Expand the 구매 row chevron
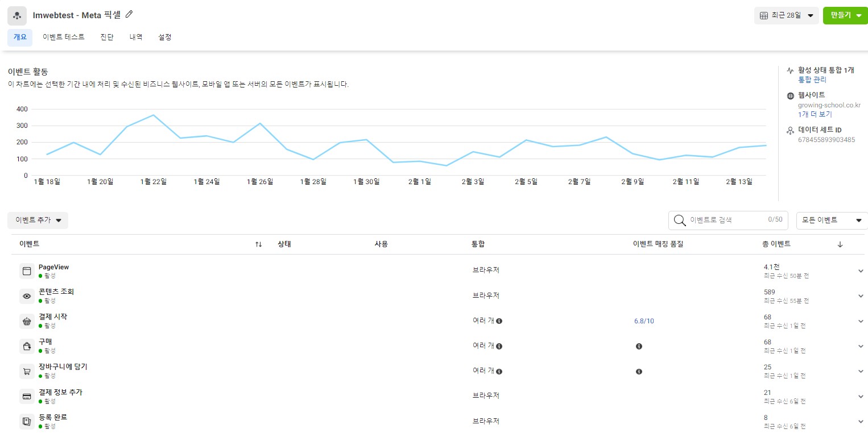This screenshot has height=433, width=868. [x=861, y=346]
